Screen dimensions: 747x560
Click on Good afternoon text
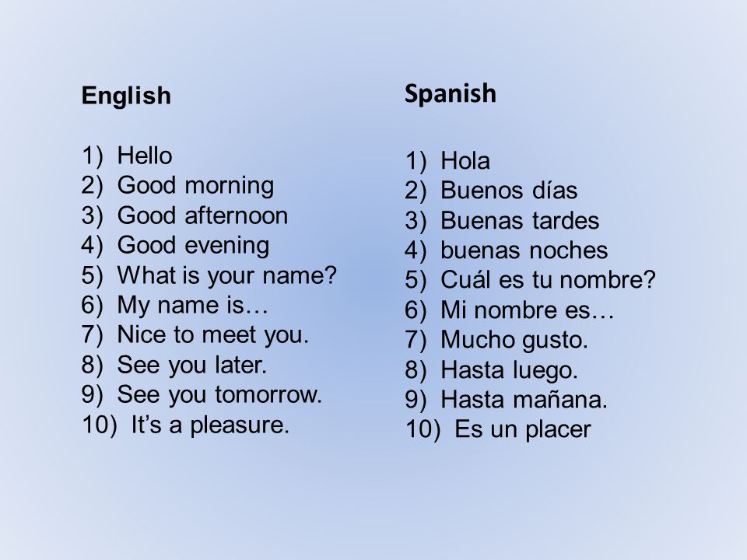[x=203, y=215]
